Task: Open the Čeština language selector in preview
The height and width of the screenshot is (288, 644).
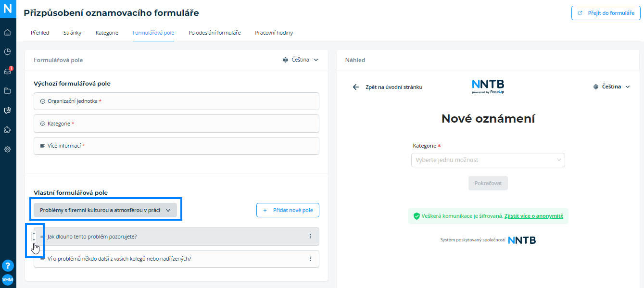Action: coord(612,87)
